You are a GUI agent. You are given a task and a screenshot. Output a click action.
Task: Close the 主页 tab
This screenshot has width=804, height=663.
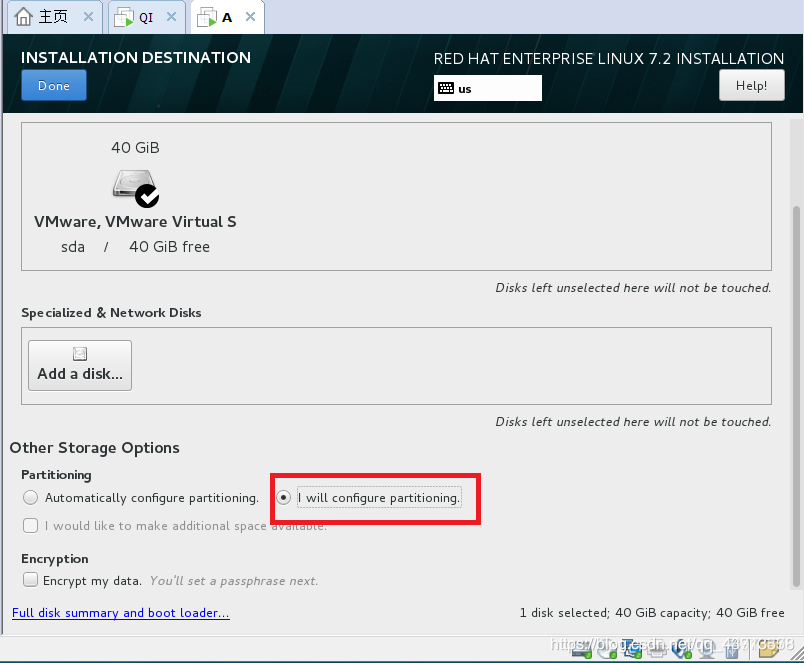point(88,16)
